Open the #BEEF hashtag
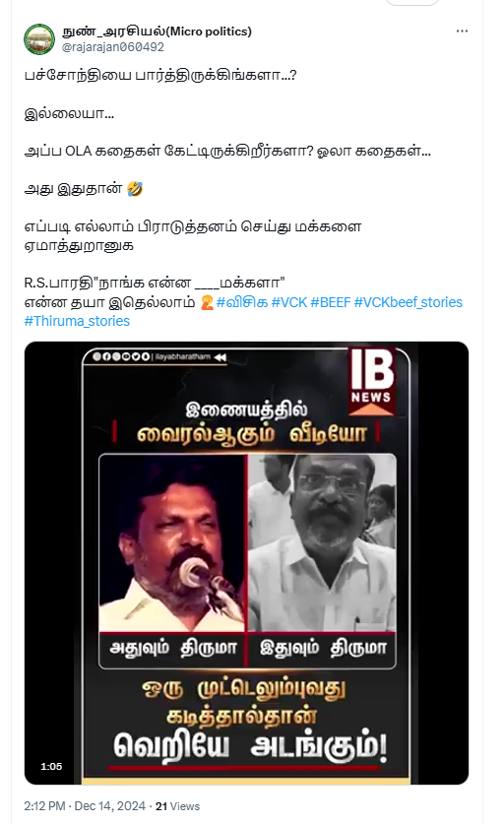 point(331,302)
